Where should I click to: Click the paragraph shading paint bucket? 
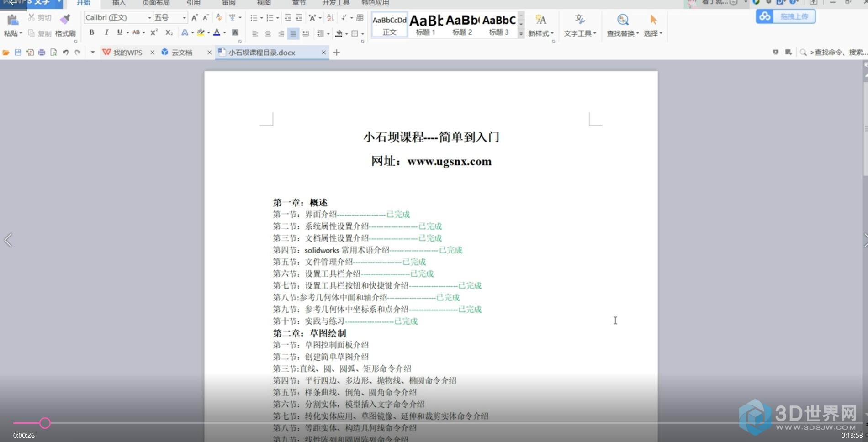[x=339, y=33]
